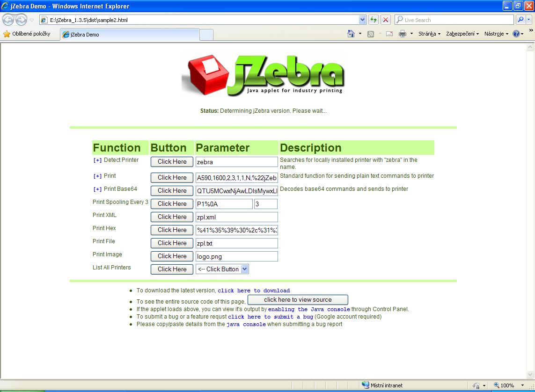535x392 pixels.
Task: Open a new blank tab
Action: click(206, 35)
